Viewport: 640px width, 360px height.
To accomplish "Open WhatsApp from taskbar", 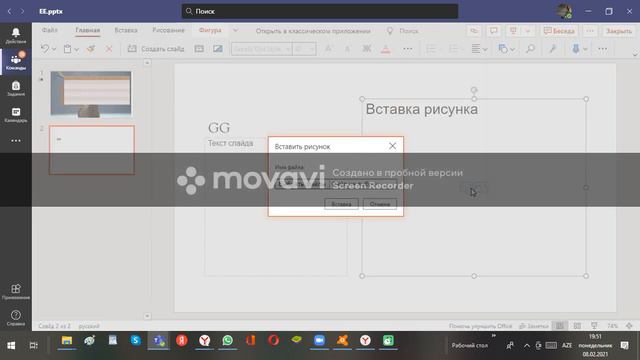I will [x=227, y=340].
